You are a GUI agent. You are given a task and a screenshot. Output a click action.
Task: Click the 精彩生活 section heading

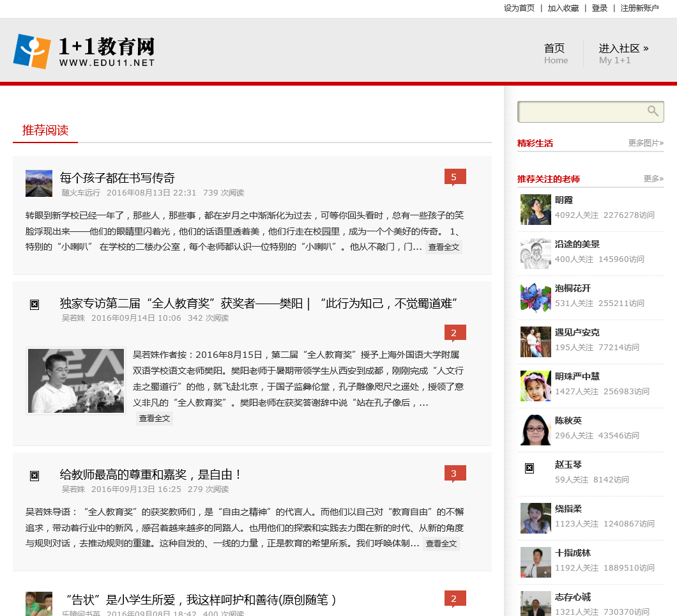tap(535, 143)
